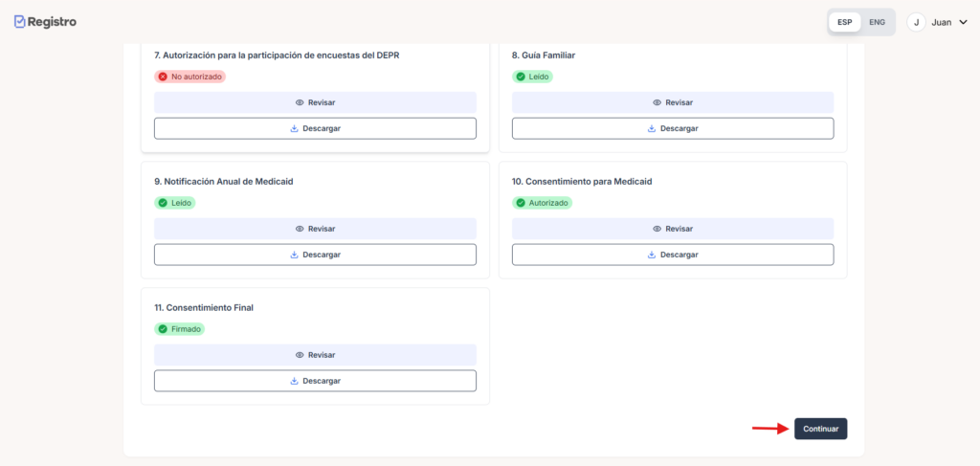Click the Firmado check status badge
The image size is (980, 466).
(180, 329)
